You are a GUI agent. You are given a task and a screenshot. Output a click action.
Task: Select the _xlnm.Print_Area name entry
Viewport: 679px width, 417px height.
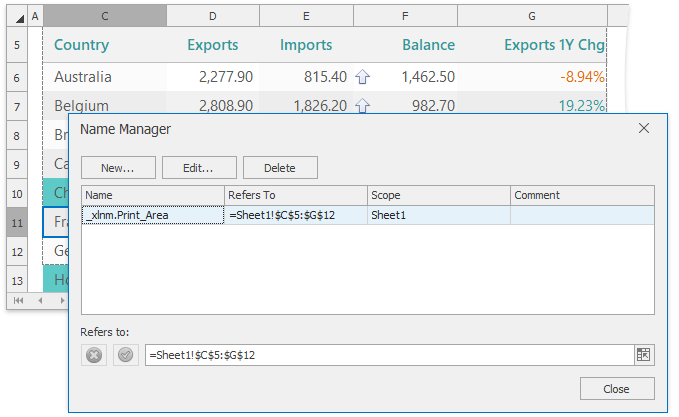coord(153,214)
